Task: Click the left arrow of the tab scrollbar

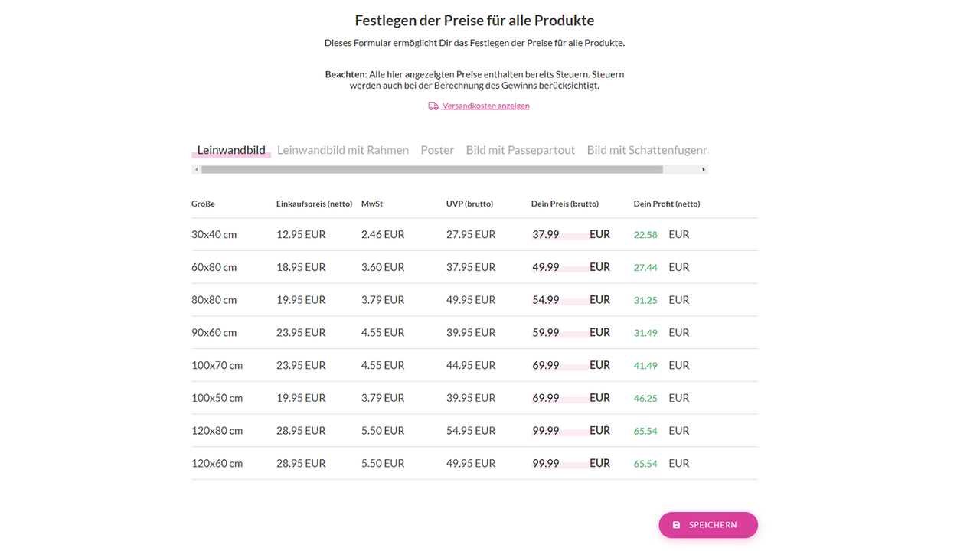Action: pos(196,169)
